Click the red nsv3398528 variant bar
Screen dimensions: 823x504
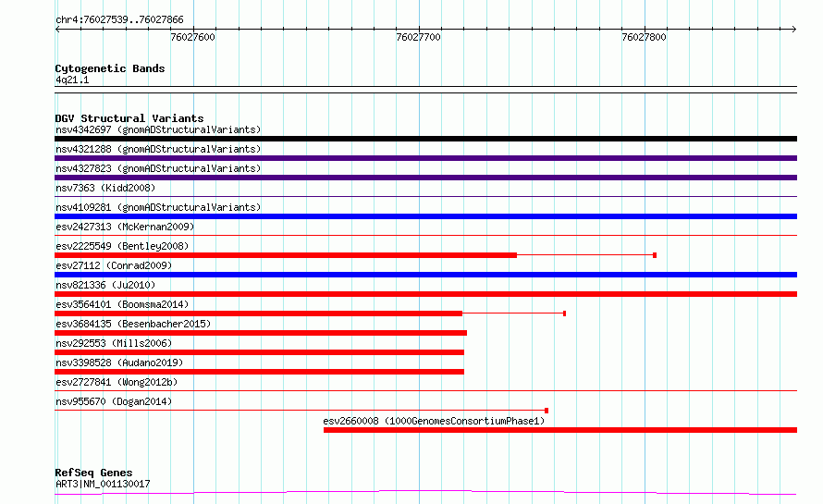coord(259,372)
